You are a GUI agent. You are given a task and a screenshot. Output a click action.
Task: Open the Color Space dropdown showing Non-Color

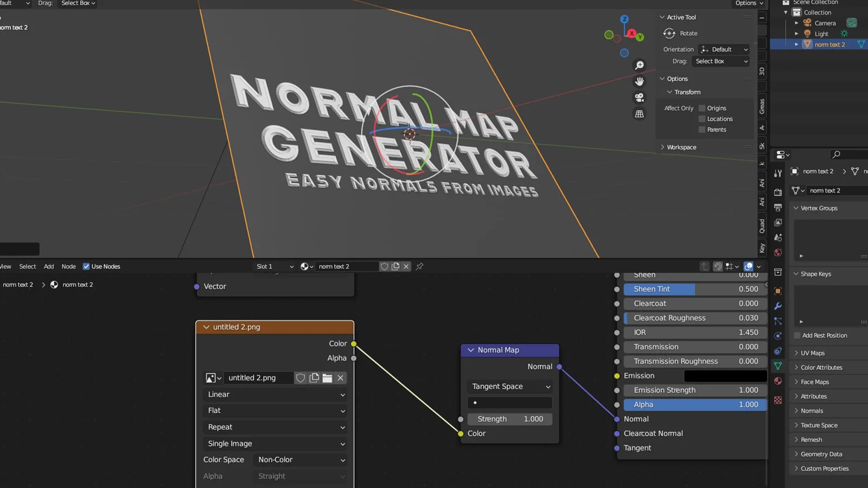pos(300,459)
